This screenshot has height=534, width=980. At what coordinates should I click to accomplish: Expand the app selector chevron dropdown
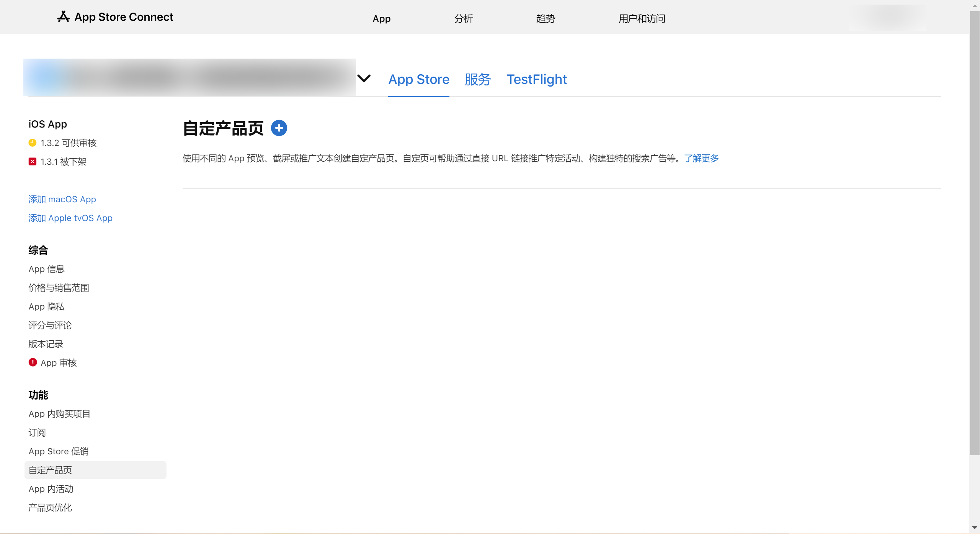[364, 79]
